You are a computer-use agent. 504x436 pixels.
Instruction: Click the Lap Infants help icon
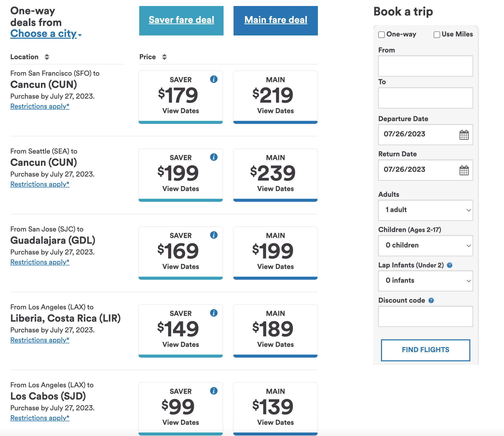coord(450,265)
